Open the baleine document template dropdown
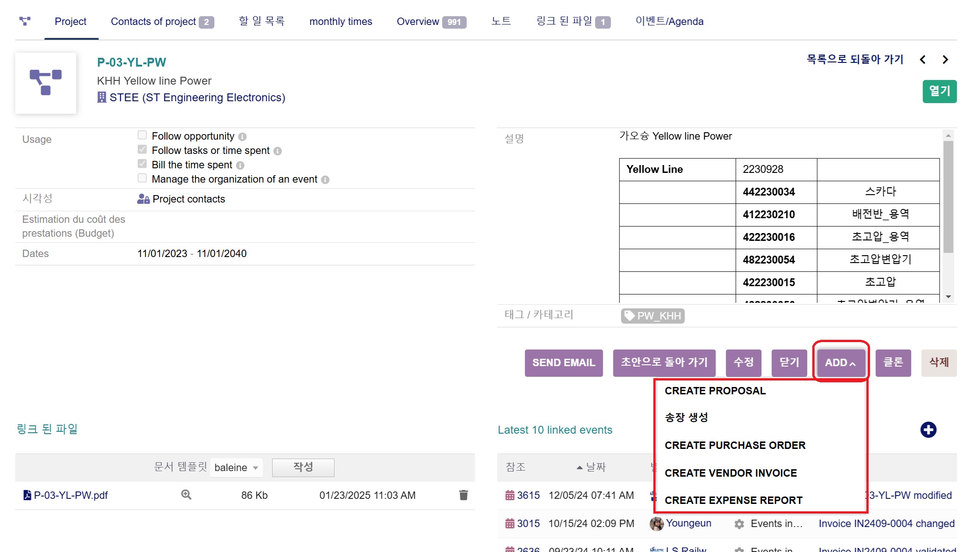Viewport: 980px width, 552px height. click(x=236, y=467)
